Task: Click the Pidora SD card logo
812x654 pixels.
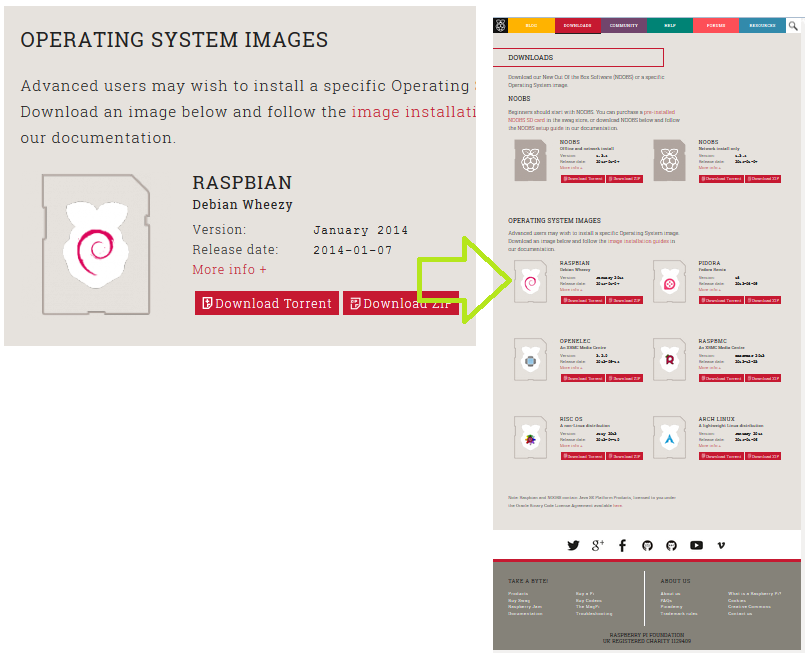Action: (669, 283)
